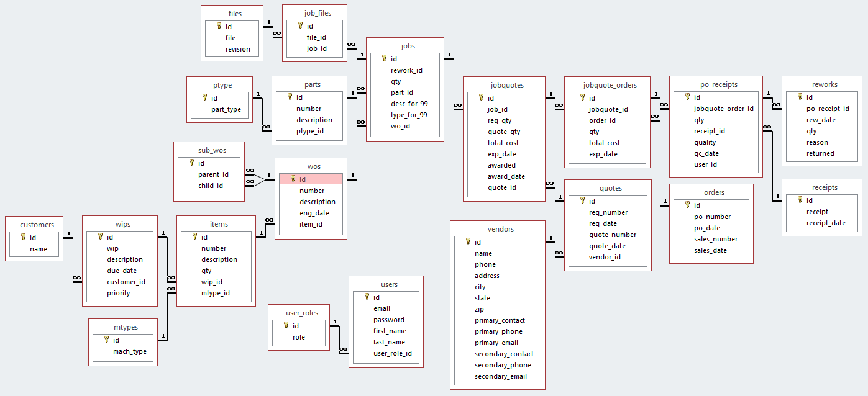
Task: Click the jobquotes table title bar
Action: pyautogui.click(x=503, y=84)
